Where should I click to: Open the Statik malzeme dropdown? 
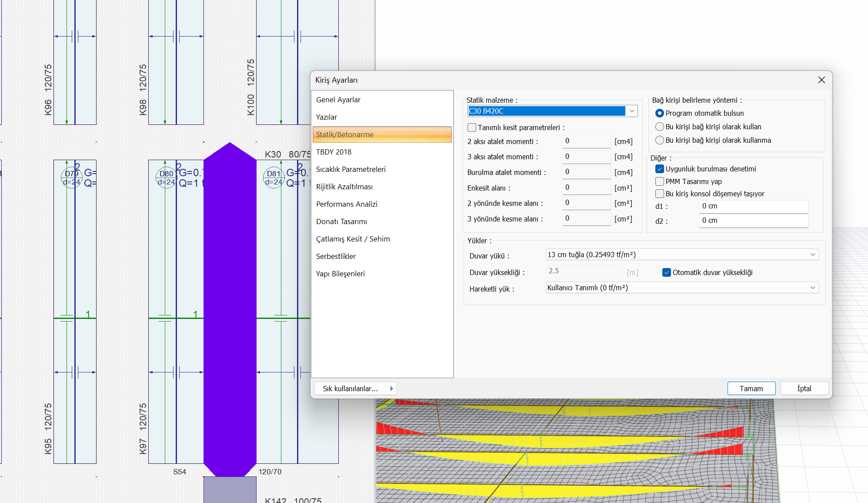coord(632,111)
